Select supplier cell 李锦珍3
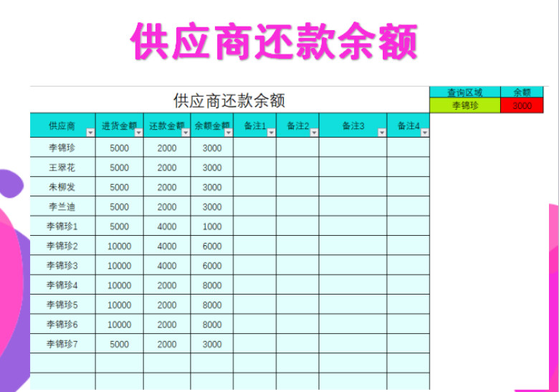The image size is (559, 392). (63, 264)
